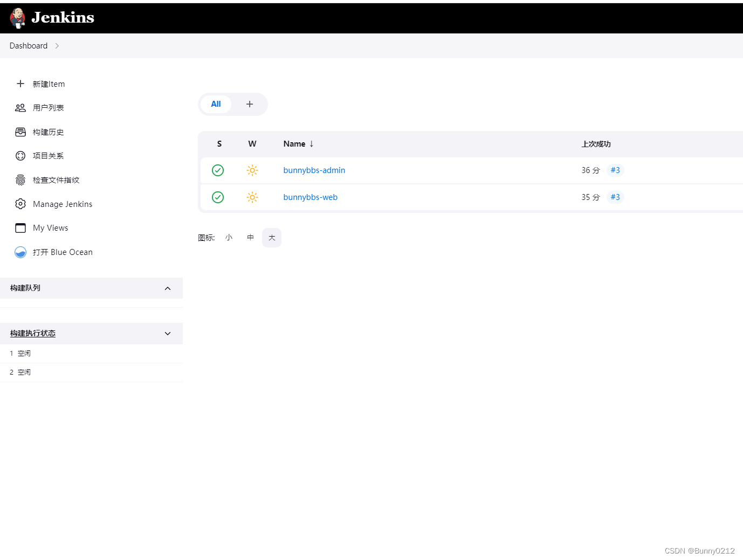Click the circular icon beside 项目关系

tap(20, 156)
